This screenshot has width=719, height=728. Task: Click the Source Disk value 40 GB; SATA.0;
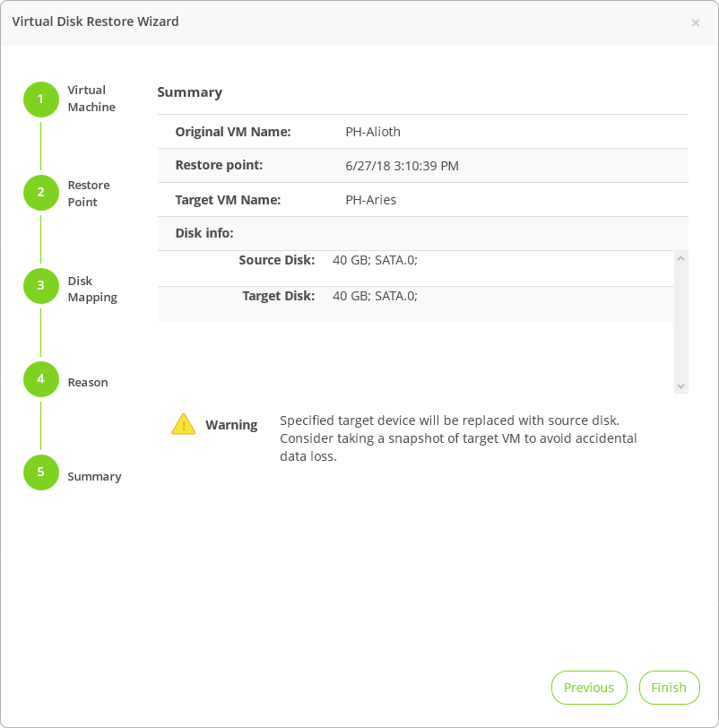click(375, 260)
